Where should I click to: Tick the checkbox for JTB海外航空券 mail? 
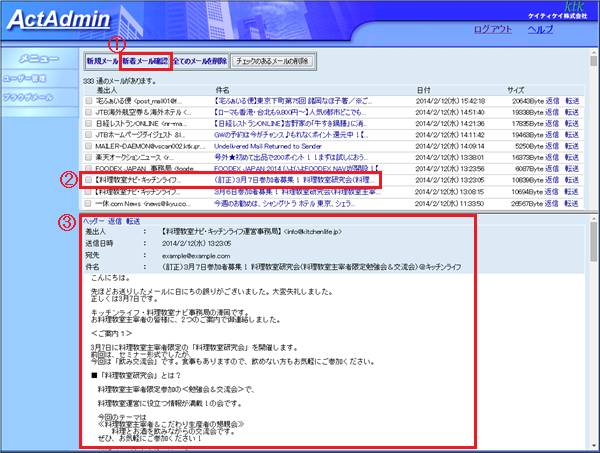point(89,112)
